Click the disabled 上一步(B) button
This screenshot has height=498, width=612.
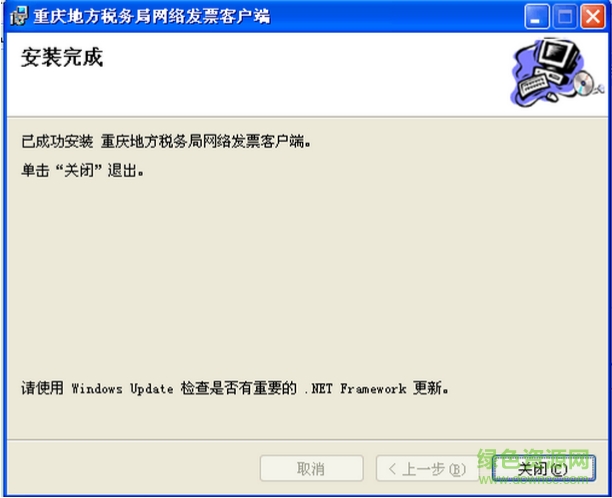[427, 468]
